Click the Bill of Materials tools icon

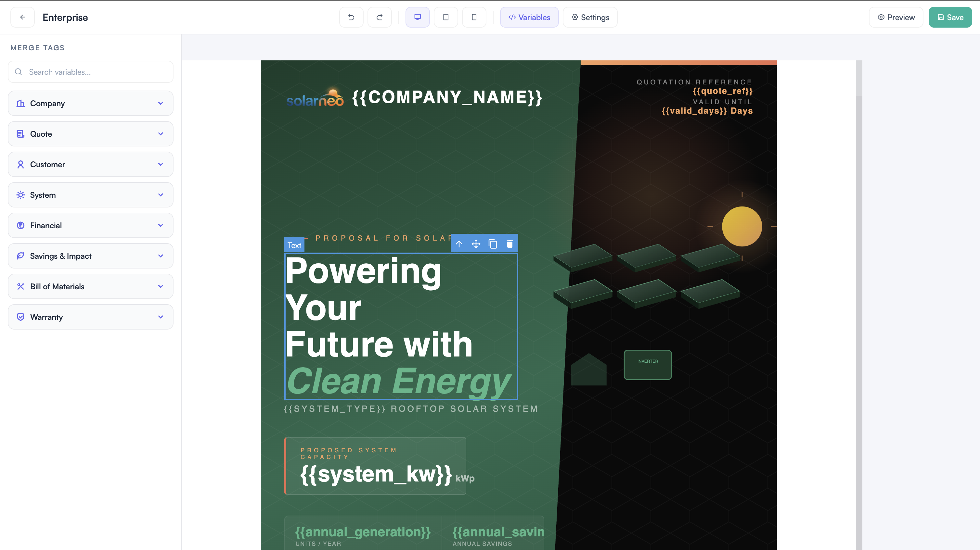point(20,287)
